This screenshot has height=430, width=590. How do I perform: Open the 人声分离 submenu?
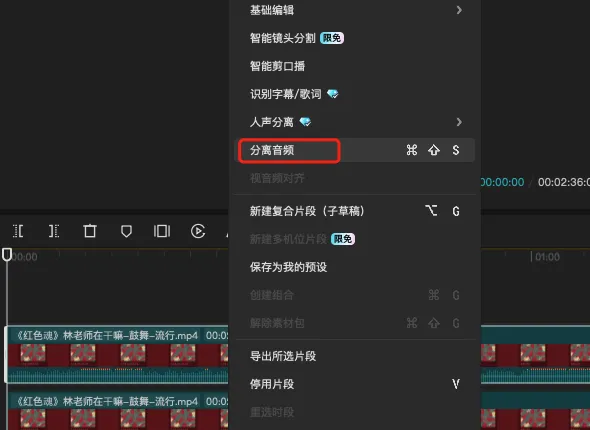coord(354,122)
